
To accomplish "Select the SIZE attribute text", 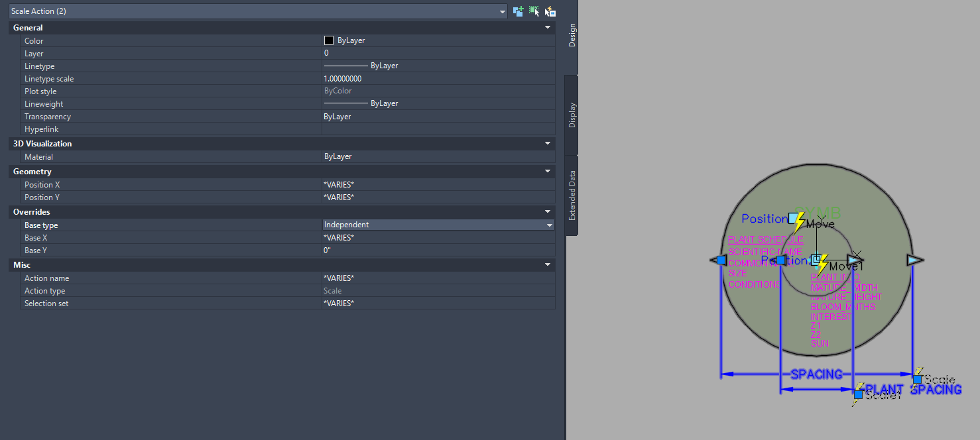I will point(737,273).
